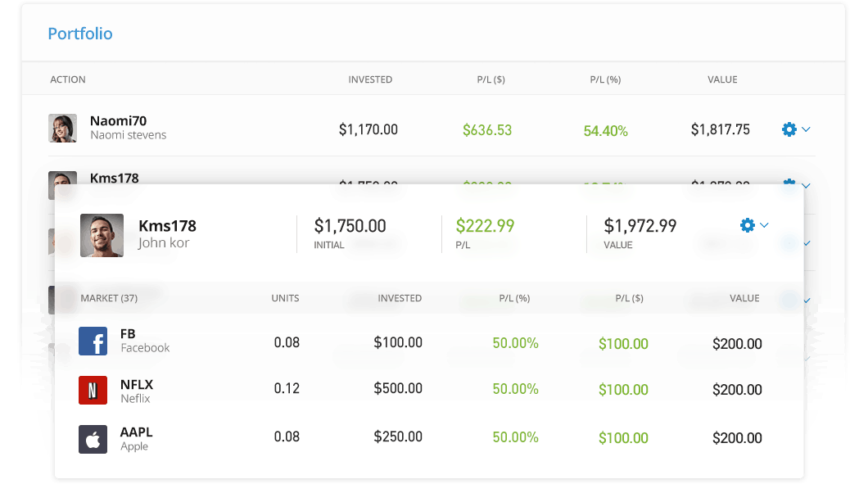Open settings gear for Naomi70 row
The width and height of the screenshot is (868, 484).
(789, 129)
